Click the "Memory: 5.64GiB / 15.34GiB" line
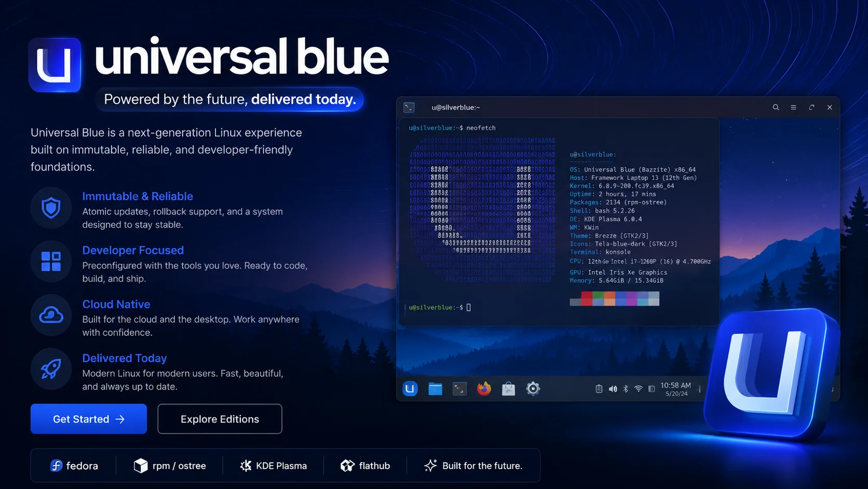The height and width of the screenshot is (489, 868). (x=616, y=281)
